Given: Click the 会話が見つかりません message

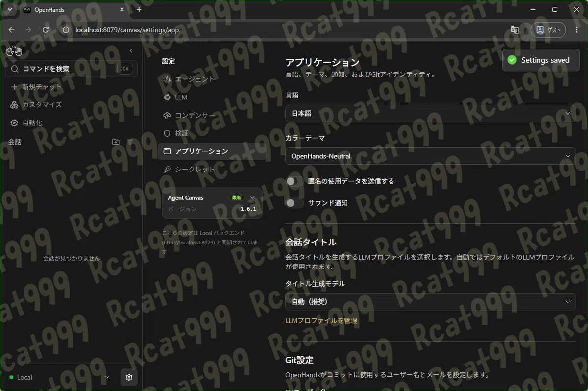Looking at the screenshot, I should coord(71,258).
